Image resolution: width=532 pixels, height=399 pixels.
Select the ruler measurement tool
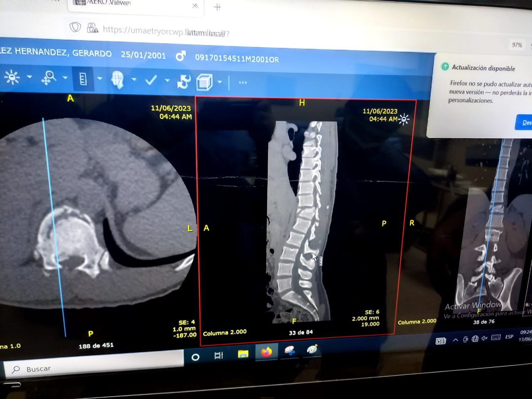tap(83, 79)
